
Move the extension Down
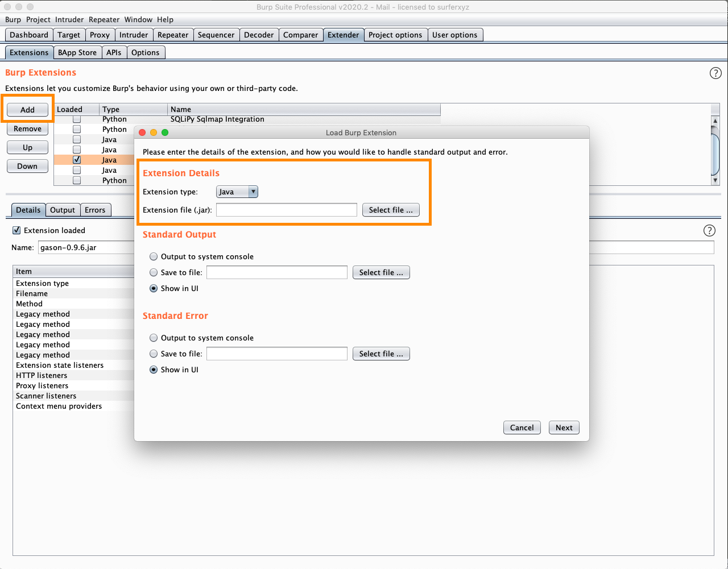tap(27, 166)
